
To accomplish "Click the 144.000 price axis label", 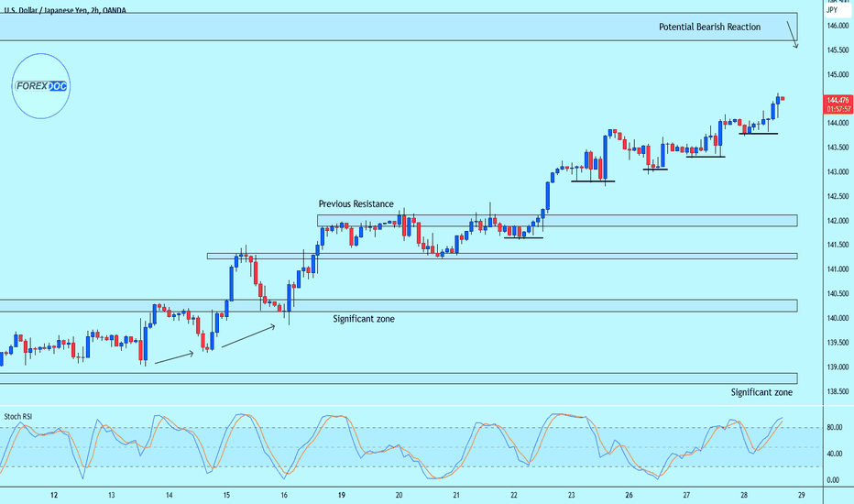I will point(838,123).
